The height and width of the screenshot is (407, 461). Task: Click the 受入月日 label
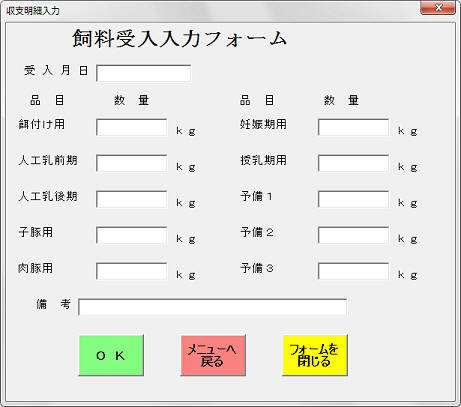pos(56,70)
